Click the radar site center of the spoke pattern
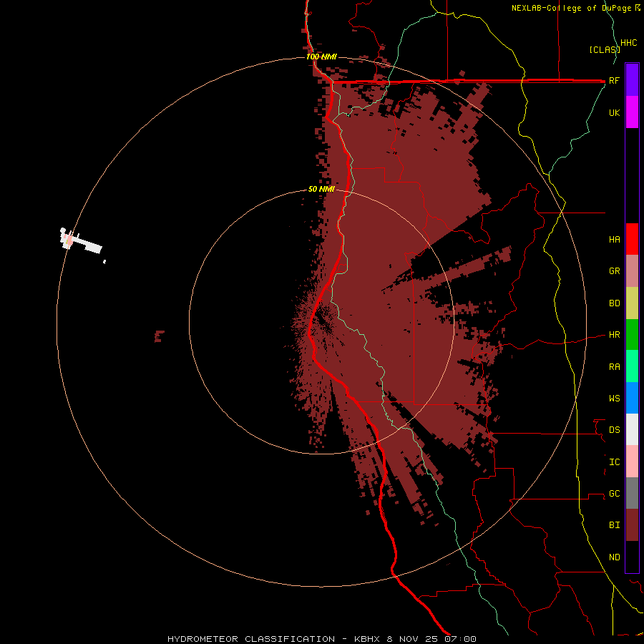The image size is (644, 644). pyautogui.click(x=322, y=321)
